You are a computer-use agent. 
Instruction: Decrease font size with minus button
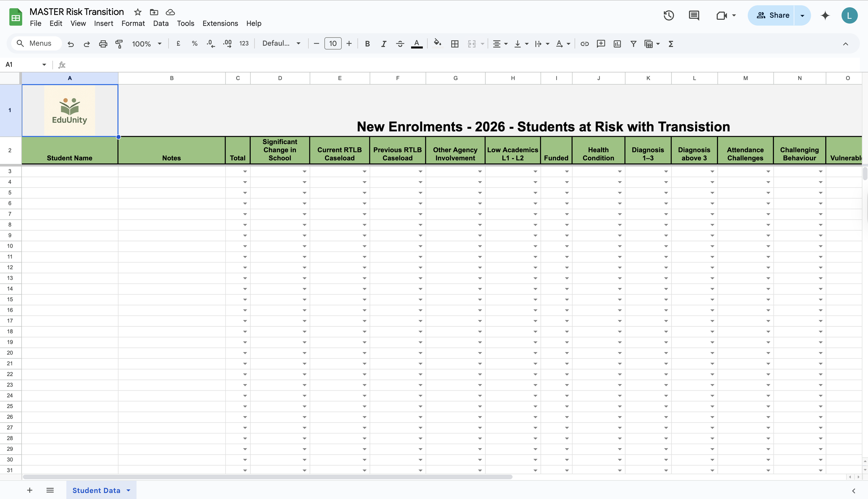316,44
